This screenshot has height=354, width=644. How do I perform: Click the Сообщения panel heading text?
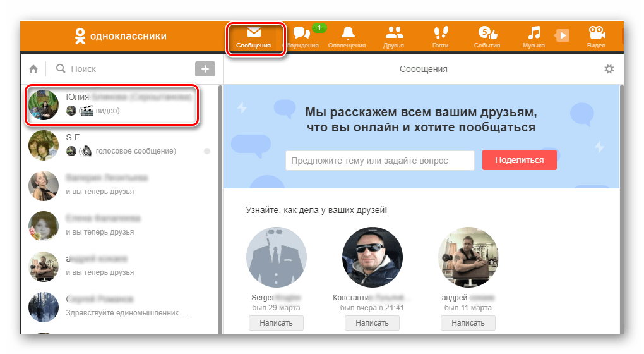tap(424, 69)
